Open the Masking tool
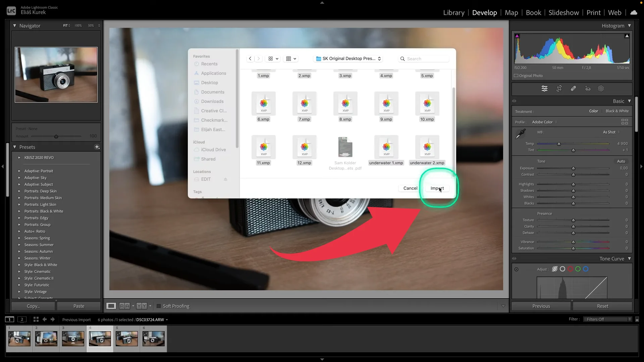Viewport: 644px width, 362px height. pos(601,88)
